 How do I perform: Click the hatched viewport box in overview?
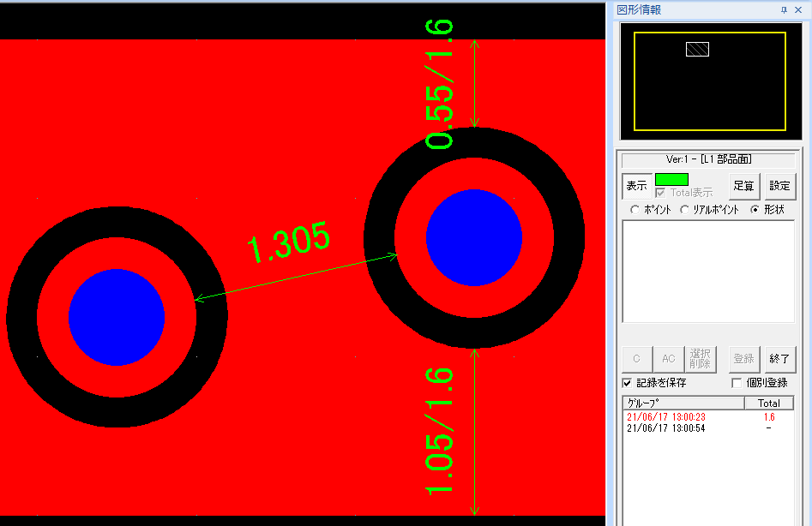[x=697, y=49]
